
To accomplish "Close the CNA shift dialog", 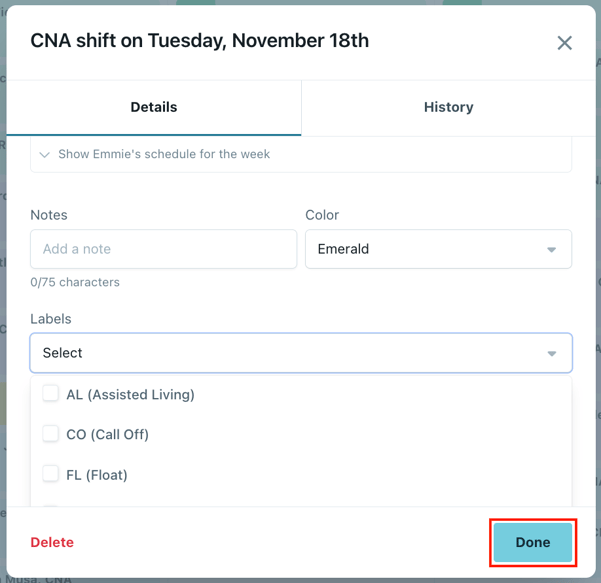I will 565,43.
